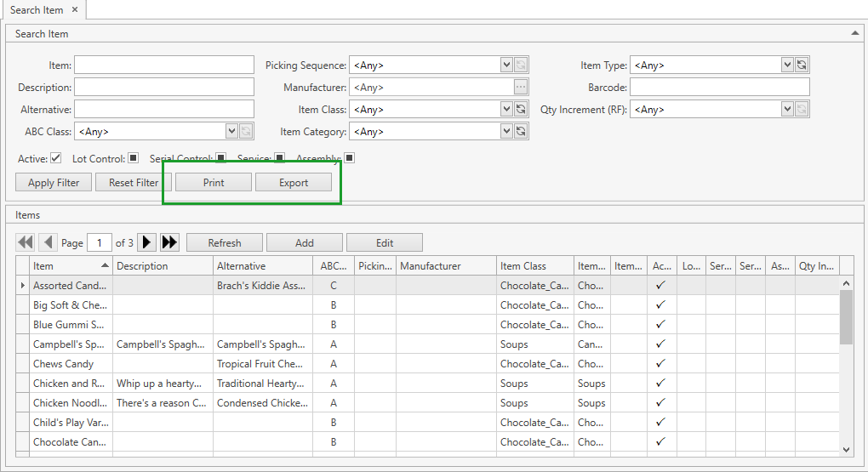Click the refresh icon beside Item Class
Viewport: 868px width, 472px height.
[521, 110]
